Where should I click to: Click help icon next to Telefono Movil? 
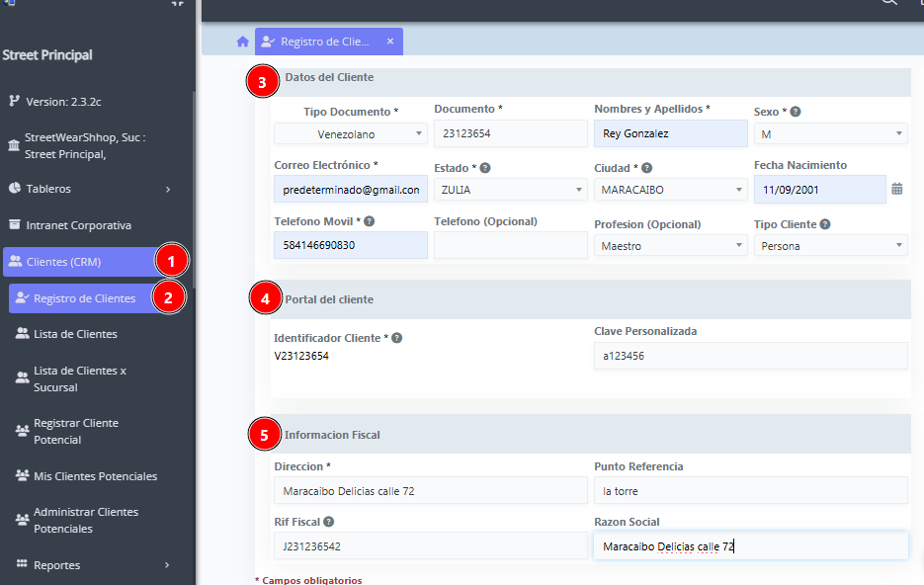point(369,221)
